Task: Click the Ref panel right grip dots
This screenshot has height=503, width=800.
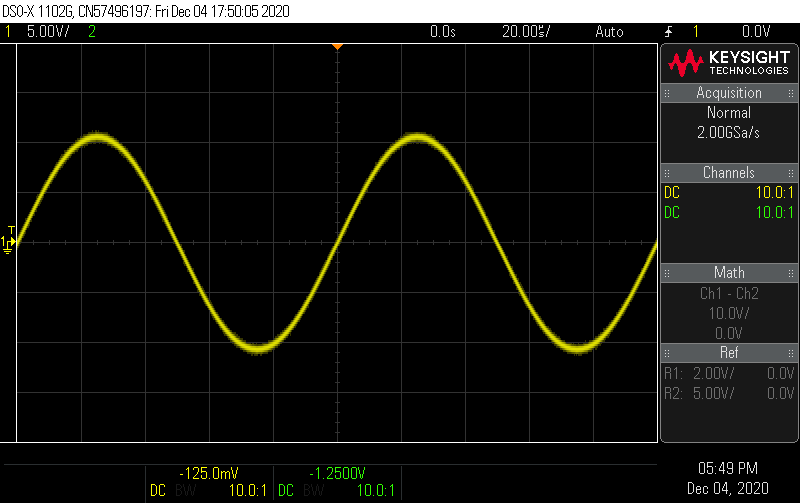Action: 791,353
